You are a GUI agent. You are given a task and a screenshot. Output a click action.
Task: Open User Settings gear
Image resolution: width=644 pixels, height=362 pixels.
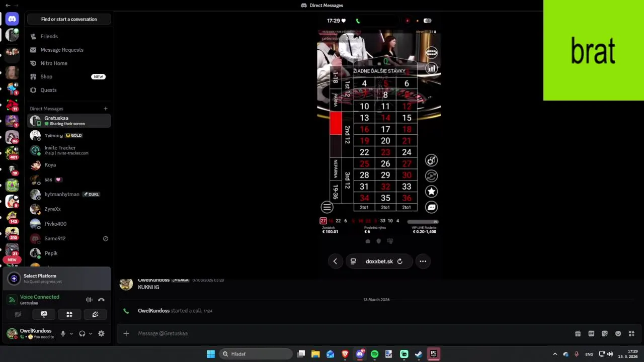point(101,333)
